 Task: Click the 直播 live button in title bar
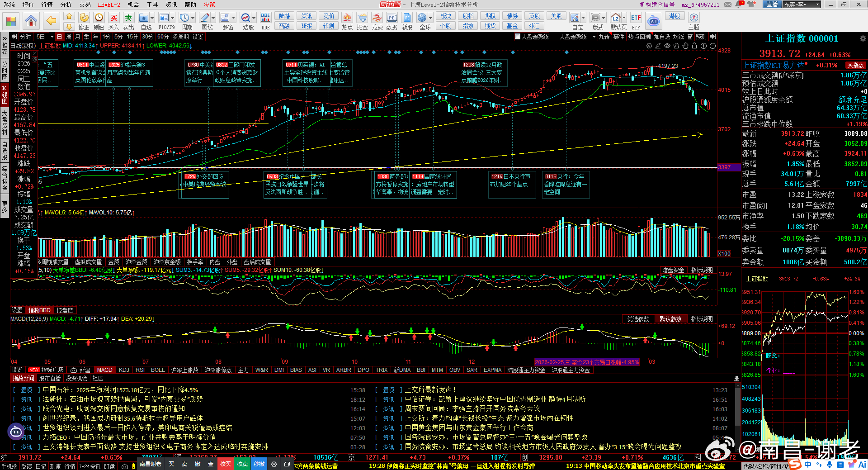coord(772,5)
